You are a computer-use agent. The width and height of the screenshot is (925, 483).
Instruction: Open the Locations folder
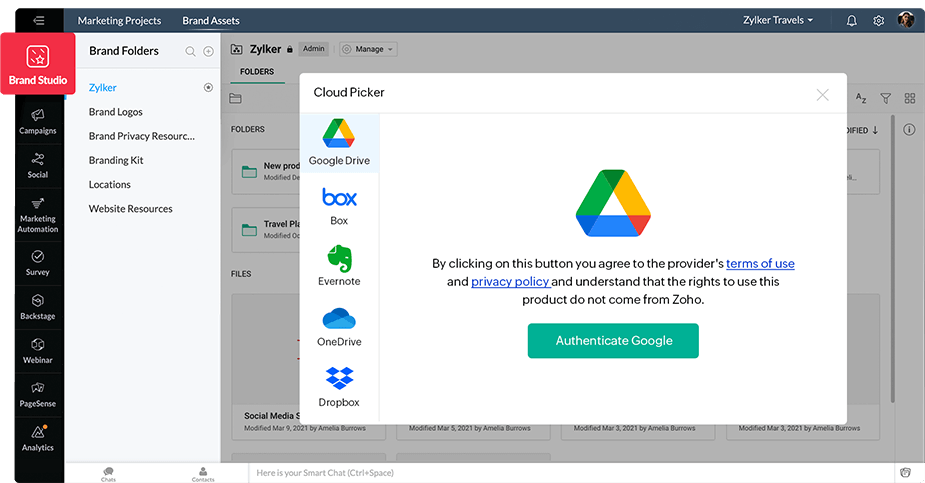[110, 184]
